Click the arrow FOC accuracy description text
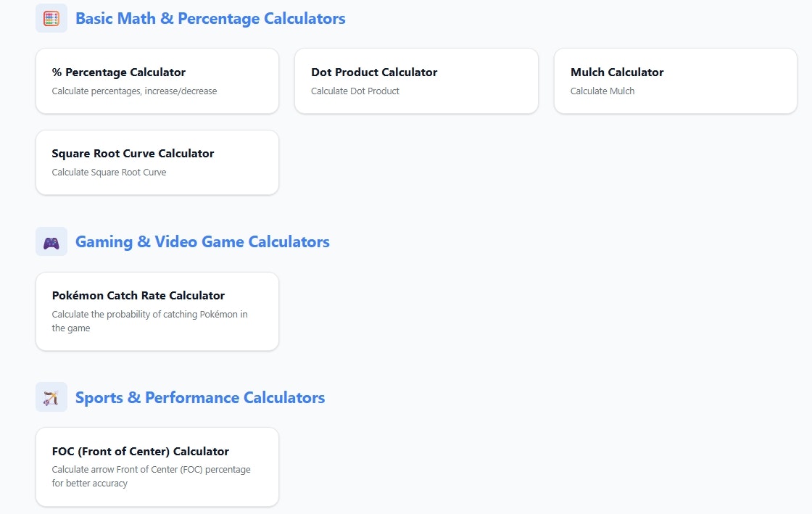The image size is (812, 514). pos(151,476)
